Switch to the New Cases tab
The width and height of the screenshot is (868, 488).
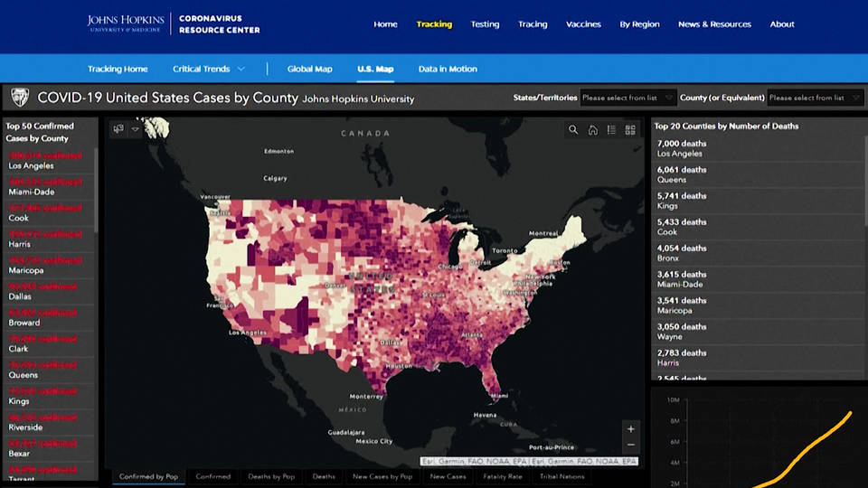point(448,476)
